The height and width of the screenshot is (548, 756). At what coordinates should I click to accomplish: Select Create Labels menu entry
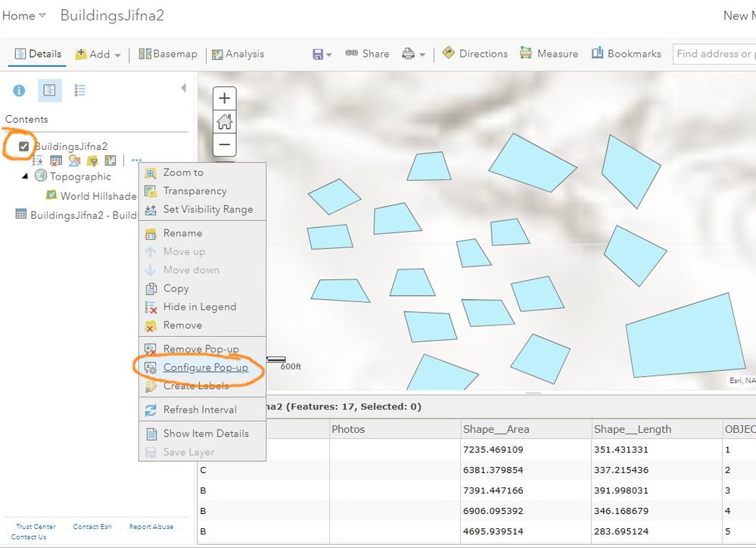pos(202,385)
